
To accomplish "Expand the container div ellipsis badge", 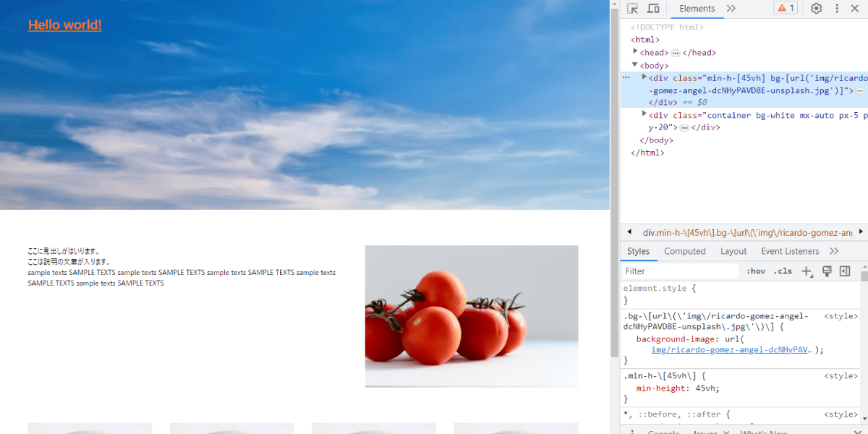I will 684,127.
